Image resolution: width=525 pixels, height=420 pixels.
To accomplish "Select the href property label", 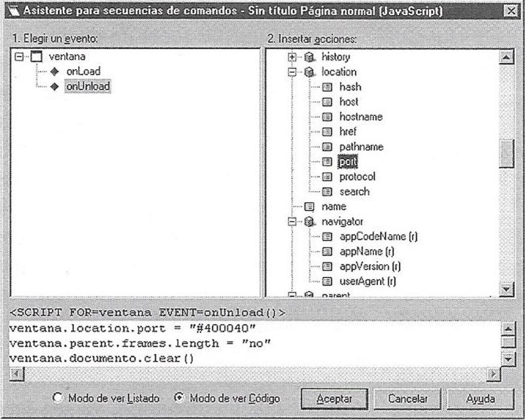I will click(348, 132).
